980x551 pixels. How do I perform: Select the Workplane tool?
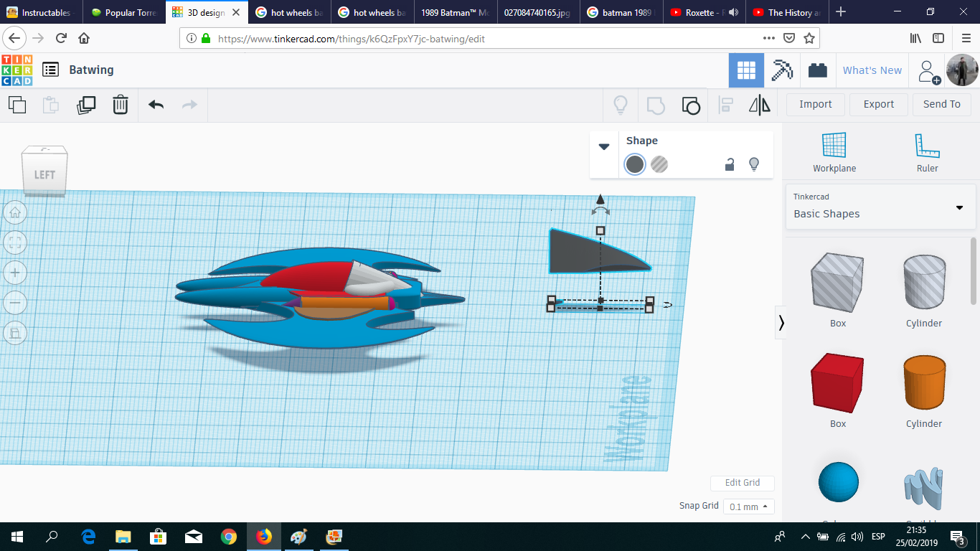[x=834, y=153]
